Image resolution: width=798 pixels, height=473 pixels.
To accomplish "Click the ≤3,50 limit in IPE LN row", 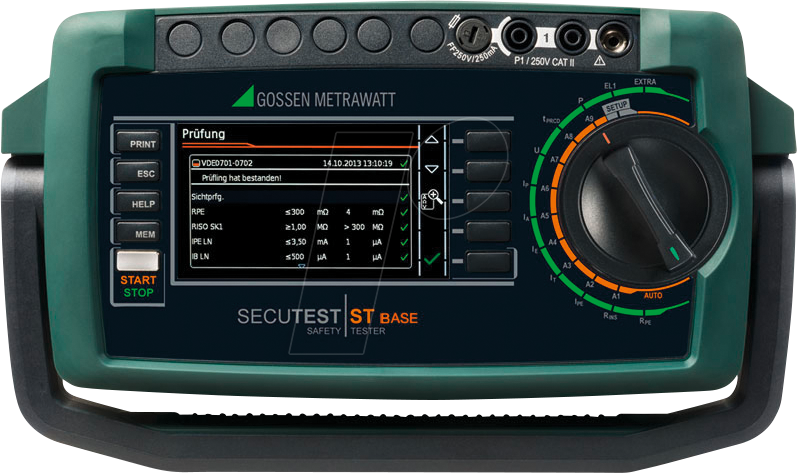I will 296,242.
